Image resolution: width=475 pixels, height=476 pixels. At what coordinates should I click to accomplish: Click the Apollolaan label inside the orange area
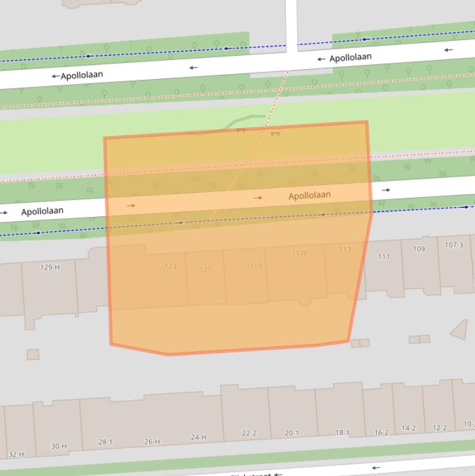click(x=309, y=195)
